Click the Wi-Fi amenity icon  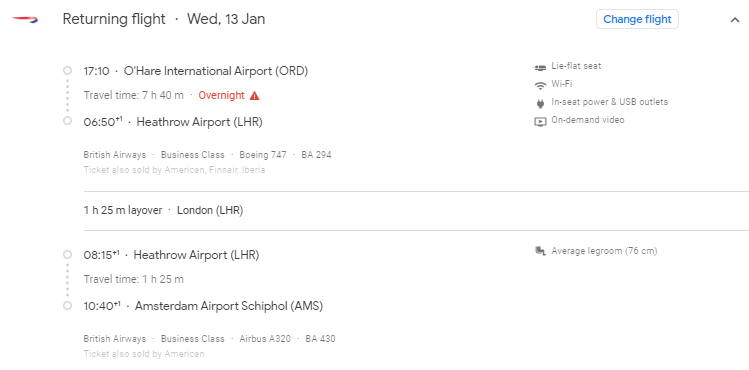[x=540, y=85]
